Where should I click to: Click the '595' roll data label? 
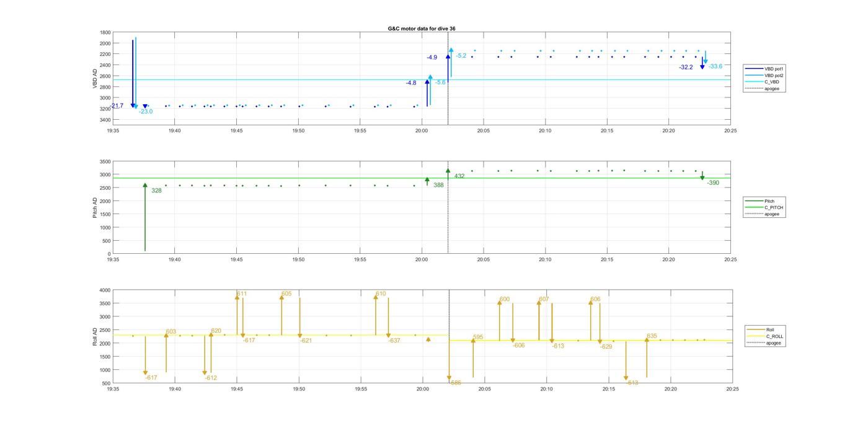tap(478, 338)
